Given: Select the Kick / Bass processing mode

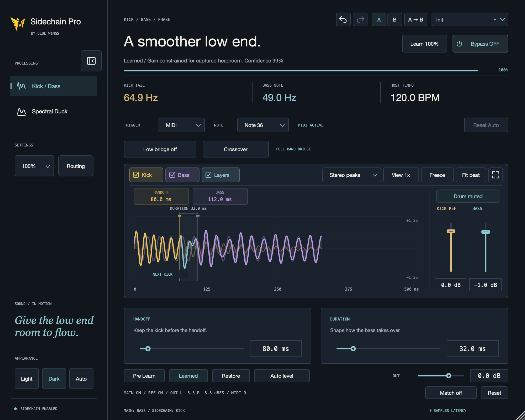Looking at the screenshot, I should pos(54,86).
